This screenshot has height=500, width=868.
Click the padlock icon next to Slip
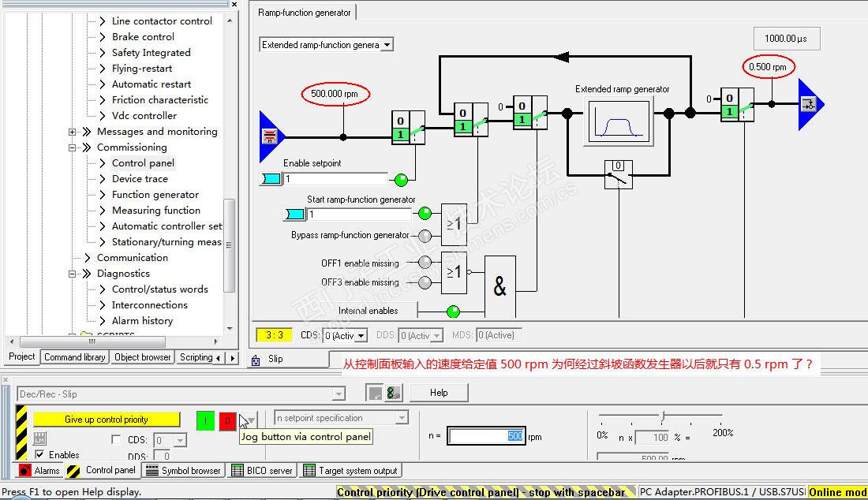click(256, 360)
